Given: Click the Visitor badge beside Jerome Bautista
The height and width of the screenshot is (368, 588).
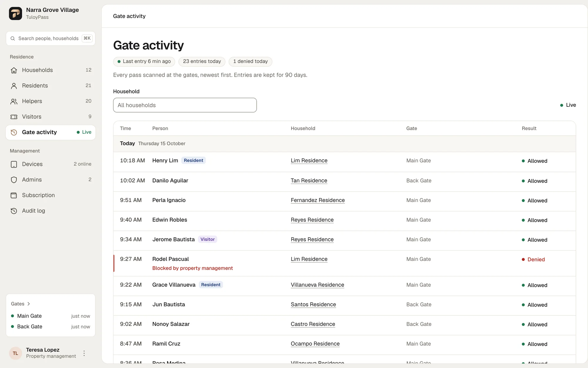Looking at the screenshot, I should point(208,239).
